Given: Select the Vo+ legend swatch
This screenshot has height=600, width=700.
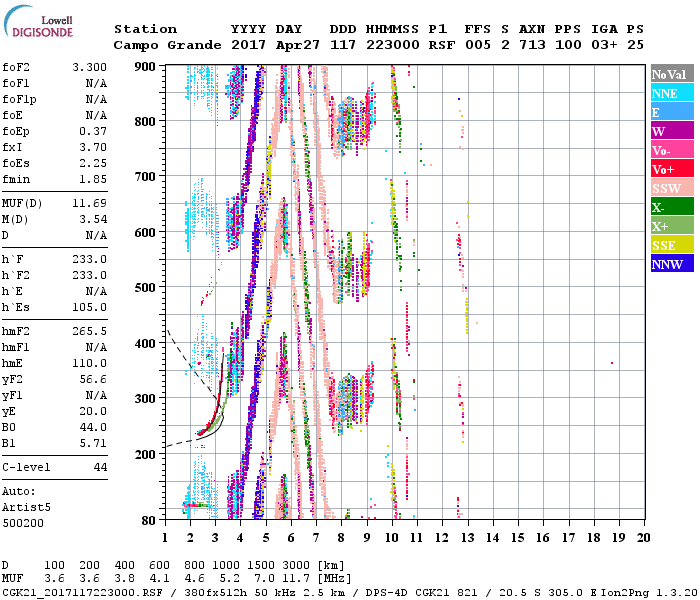Looking at the screenshot, I should pyautogui.click(x=672, y=169).
